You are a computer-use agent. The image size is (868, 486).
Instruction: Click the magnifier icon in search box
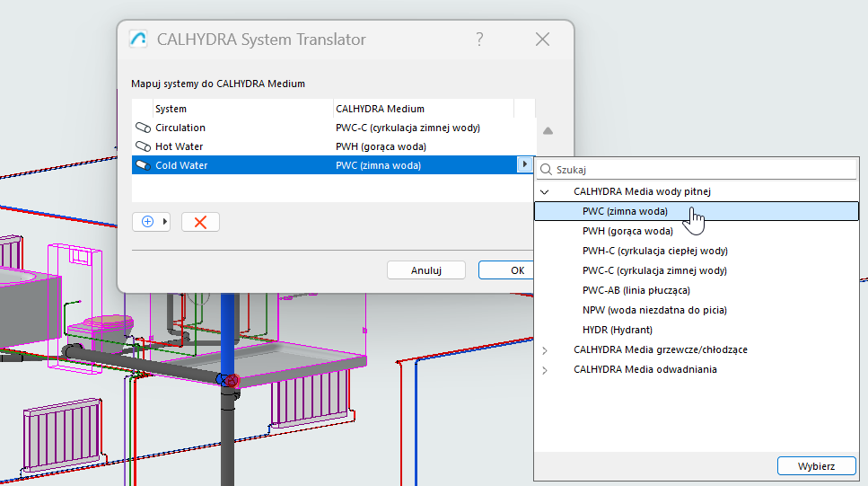click(x=547, y=169)
